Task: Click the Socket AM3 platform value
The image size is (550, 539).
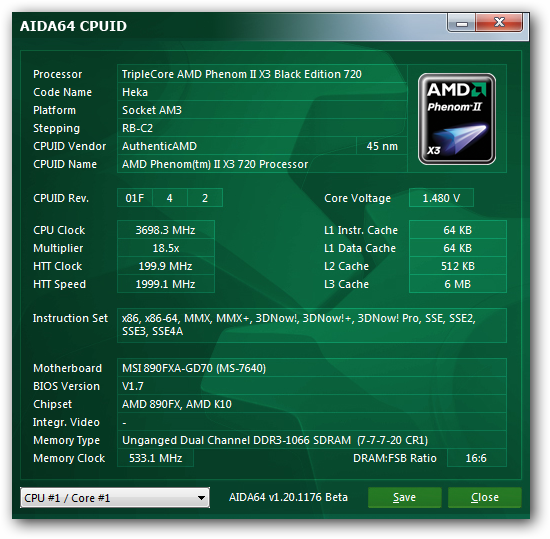Action: (262, 110)
